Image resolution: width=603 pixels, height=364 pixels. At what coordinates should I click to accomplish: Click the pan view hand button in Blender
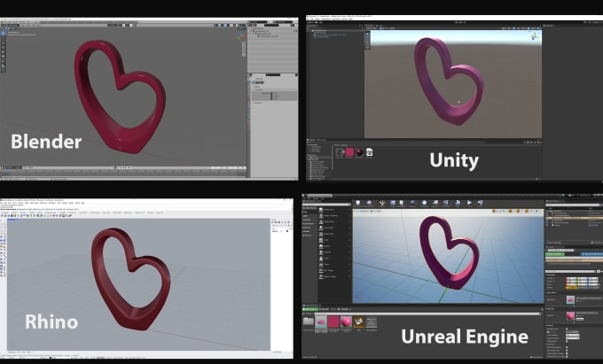pos(244,47)
